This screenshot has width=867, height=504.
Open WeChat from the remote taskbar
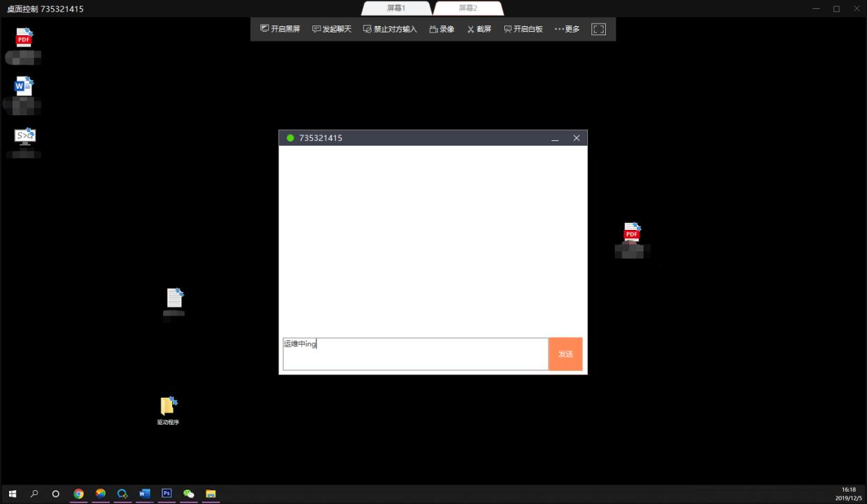189,494
